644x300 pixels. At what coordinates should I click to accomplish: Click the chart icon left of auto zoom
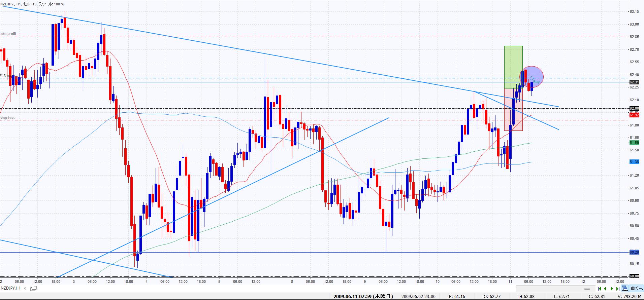tap(625, 289)
